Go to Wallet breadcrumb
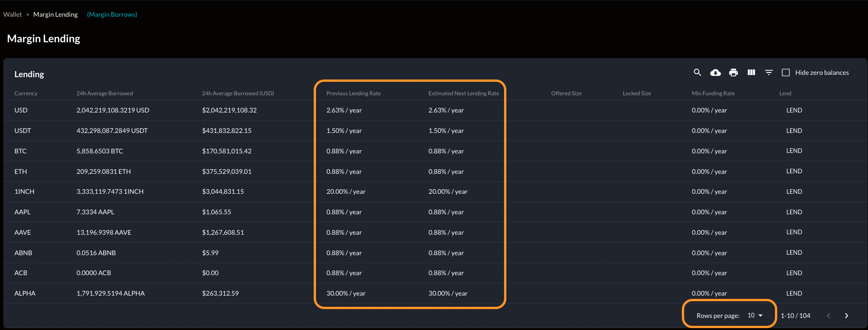The width and height of the screenshot is (868, 330). point(13,14)
